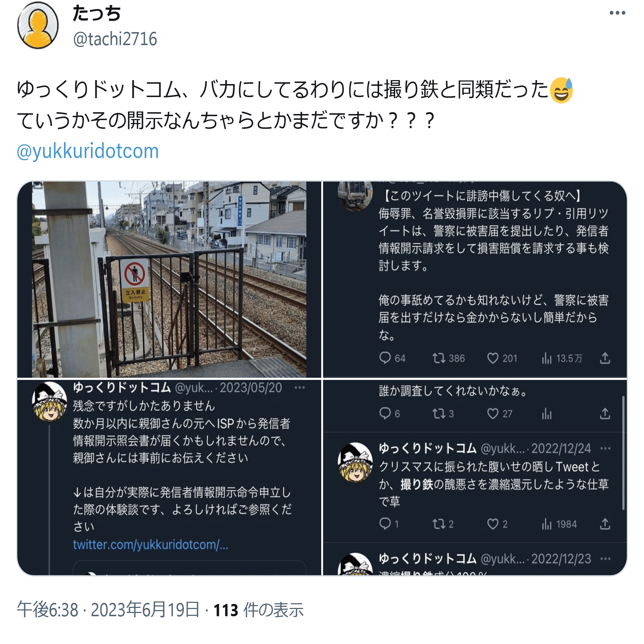
Task: Click the like heart showing 2
Action: (x=492, y=524)
